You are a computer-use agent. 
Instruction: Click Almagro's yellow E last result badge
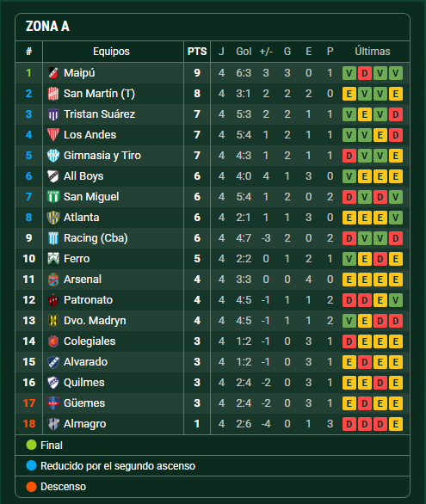tap(396, 424)
